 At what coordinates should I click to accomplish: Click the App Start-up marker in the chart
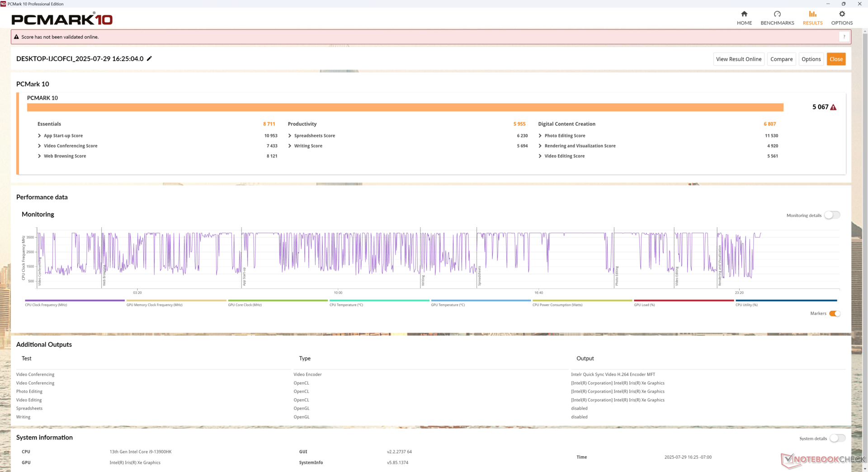pyautogui.click(x=244, y=276)
